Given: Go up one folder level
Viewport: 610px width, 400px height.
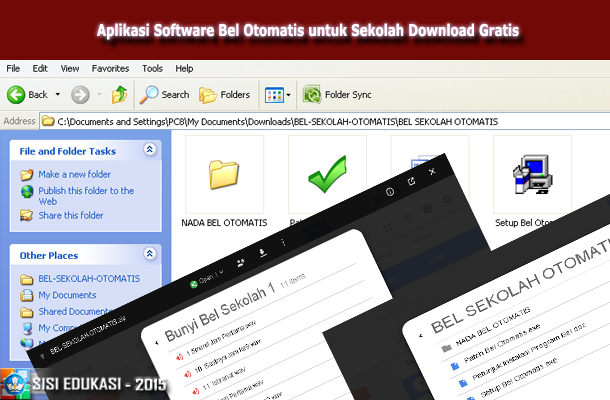Looking at the screenshot, I should (119, 95).
